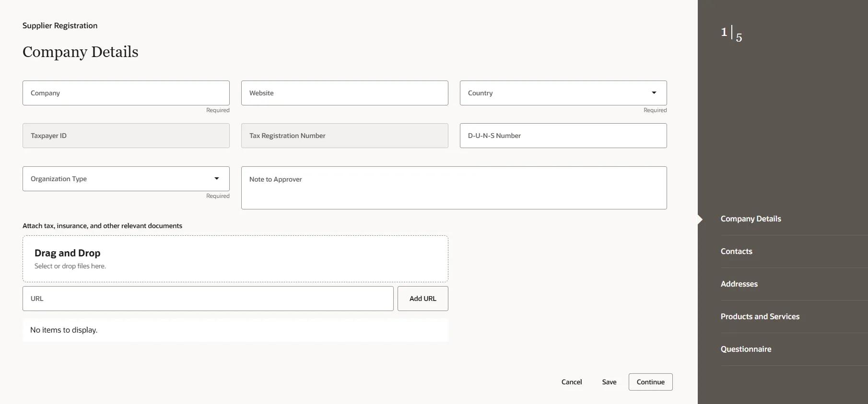Viewport: 868px width, 404px height.
Task: Click the Cancel button
Action: (572, 382)
